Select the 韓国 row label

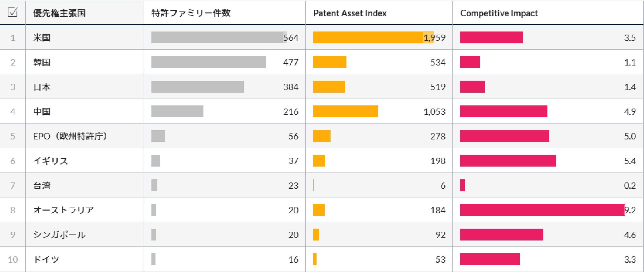pyautogui.click(x=42, y=62)
